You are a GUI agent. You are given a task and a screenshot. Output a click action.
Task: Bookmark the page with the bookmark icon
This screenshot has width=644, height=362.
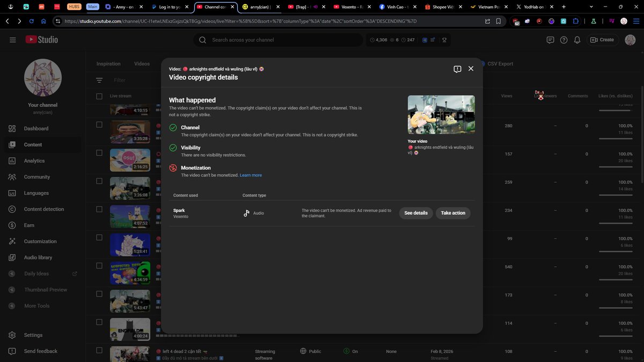pos(499,21)
